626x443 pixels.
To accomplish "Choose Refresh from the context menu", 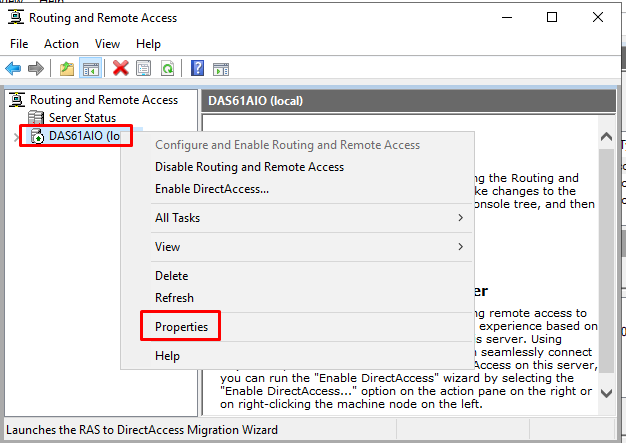I will click(174, 297).
